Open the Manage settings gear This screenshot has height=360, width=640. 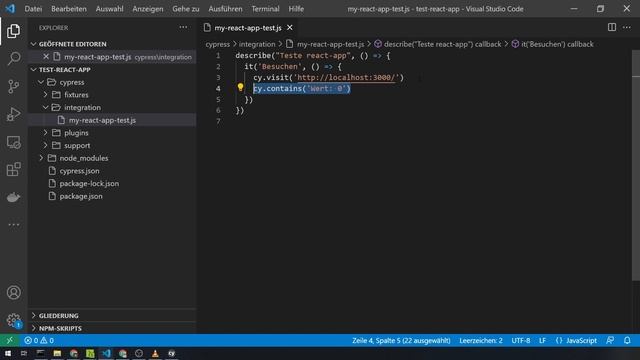[x=13, y=320]
